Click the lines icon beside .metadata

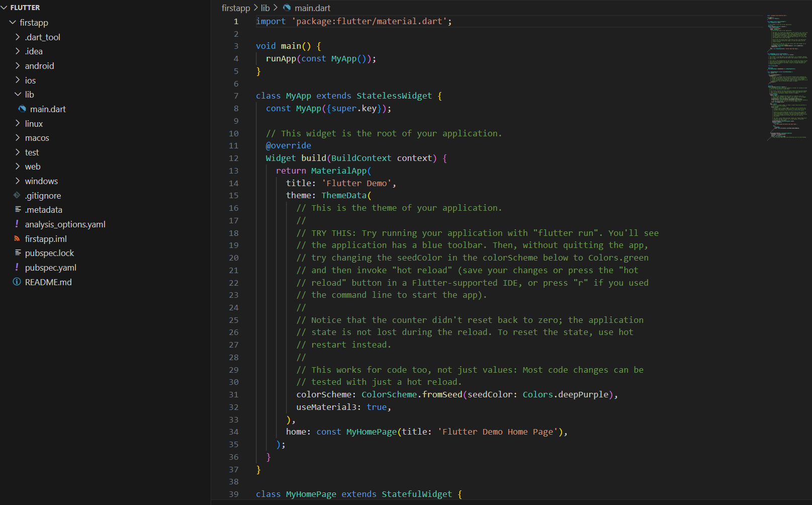coord(18,209)
